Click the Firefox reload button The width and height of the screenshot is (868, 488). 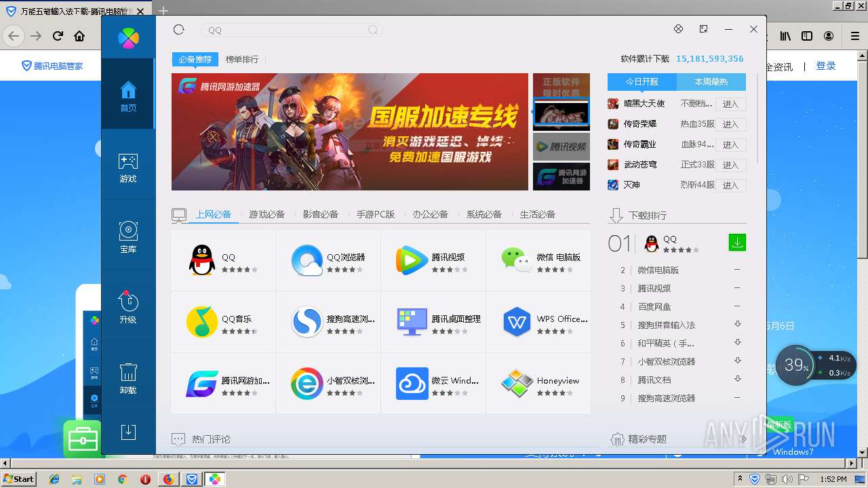point(58,36)
